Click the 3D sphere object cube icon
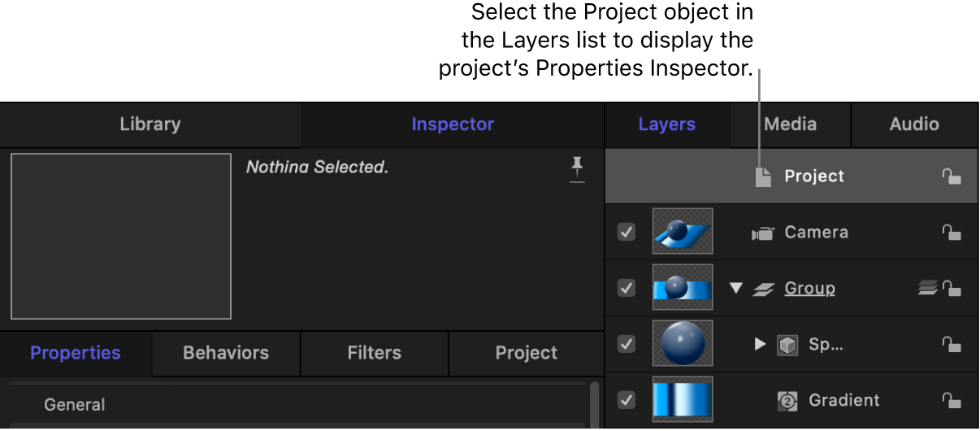 click(x=787, y=344)
